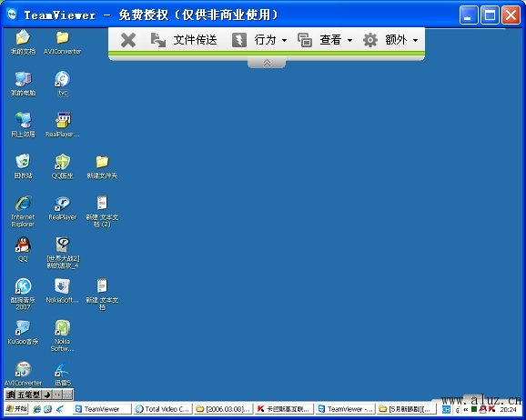
Task: Switch to the TeamViewer taskbar button
Action: point(102,409)
